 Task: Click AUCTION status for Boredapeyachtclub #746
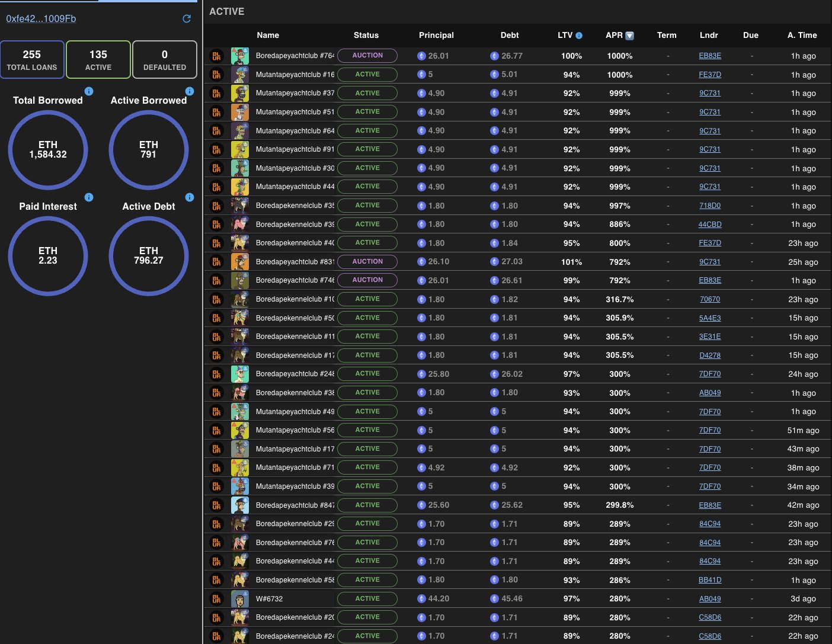(x=367, y=280)
